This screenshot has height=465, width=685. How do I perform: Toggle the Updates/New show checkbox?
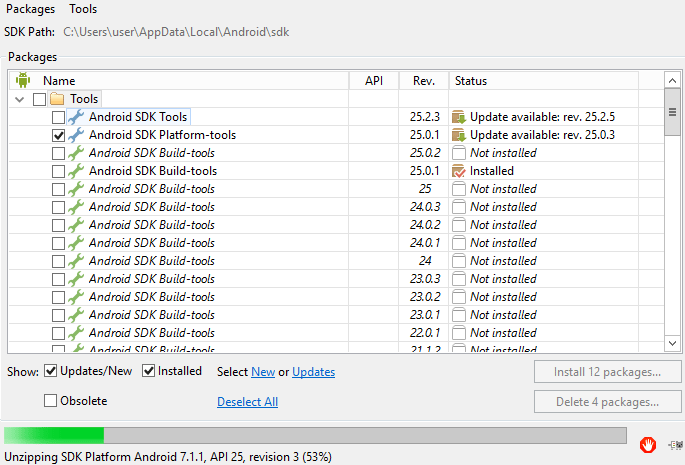(x=51, y=371)
